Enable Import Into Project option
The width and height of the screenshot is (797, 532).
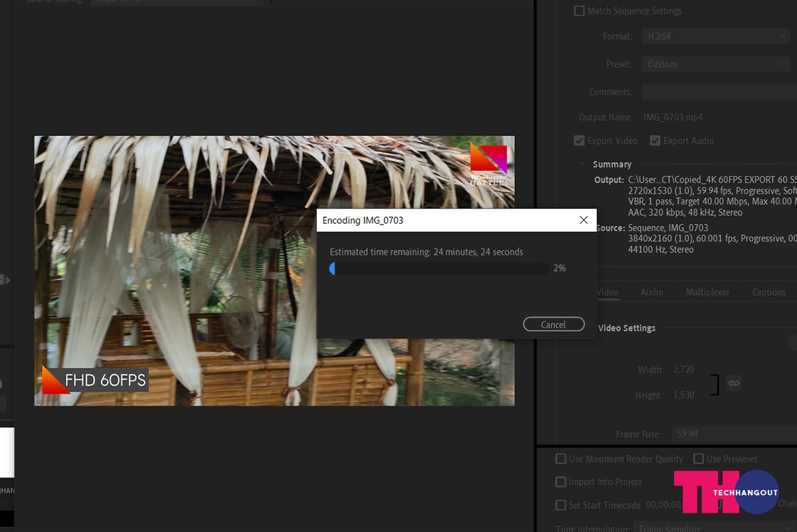coord(561,482)
